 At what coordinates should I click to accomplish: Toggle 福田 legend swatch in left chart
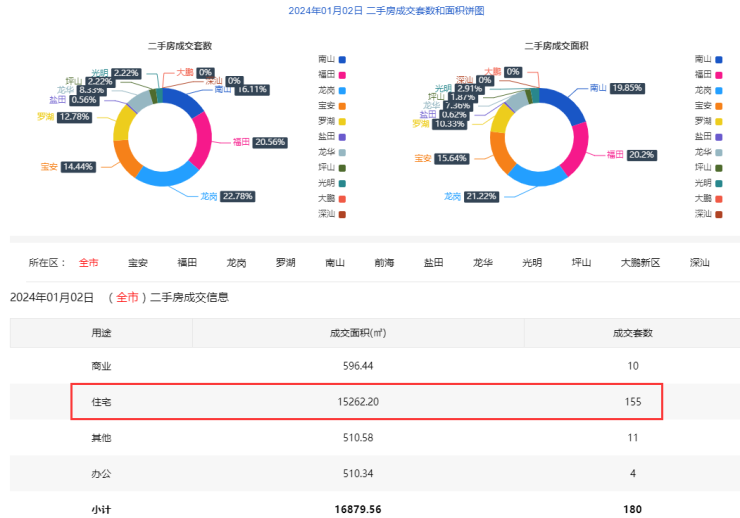click(x=342, y=75)
